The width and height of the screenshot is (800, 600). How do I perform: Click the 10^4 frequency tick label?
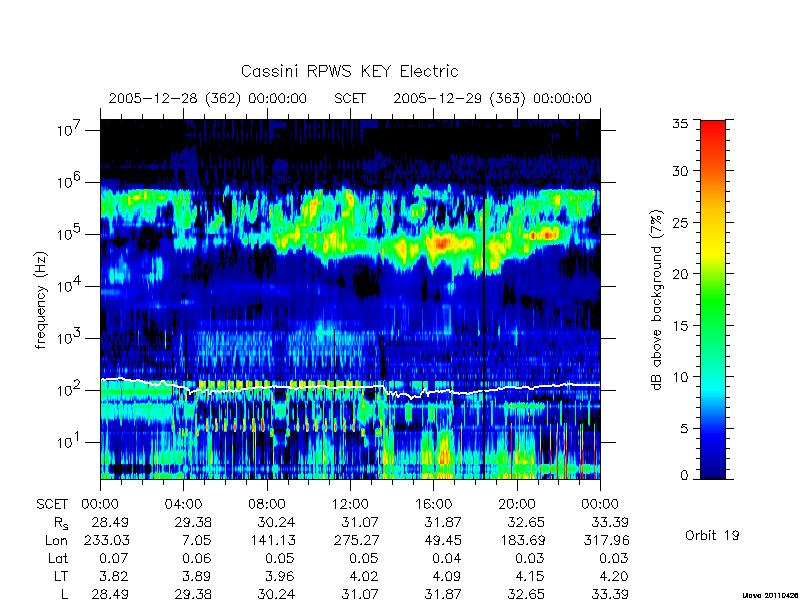coord(69,286)
